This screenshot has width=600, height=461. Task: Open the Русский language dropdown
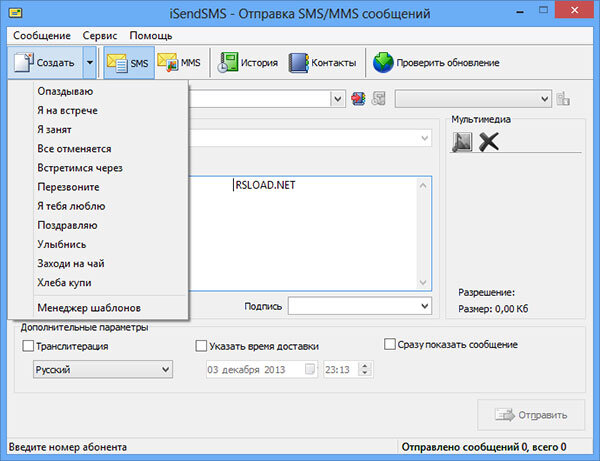tap(103, 370)
